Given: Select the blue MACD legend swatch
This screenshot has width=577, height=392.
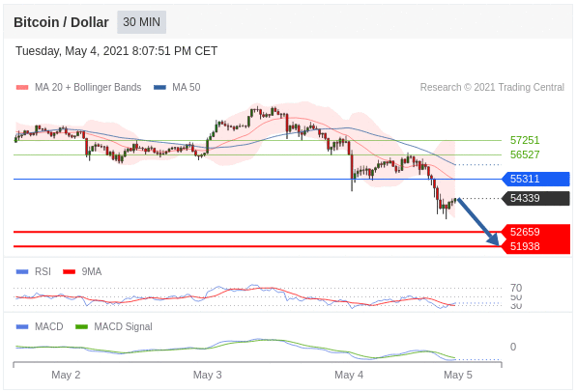Looking at the screenshot, I should pyautogui.click(x=22, y=327).
